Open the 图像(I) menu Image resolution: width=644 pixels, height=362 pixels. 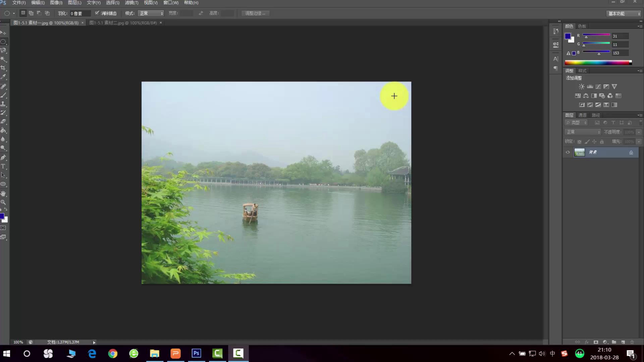56,3
